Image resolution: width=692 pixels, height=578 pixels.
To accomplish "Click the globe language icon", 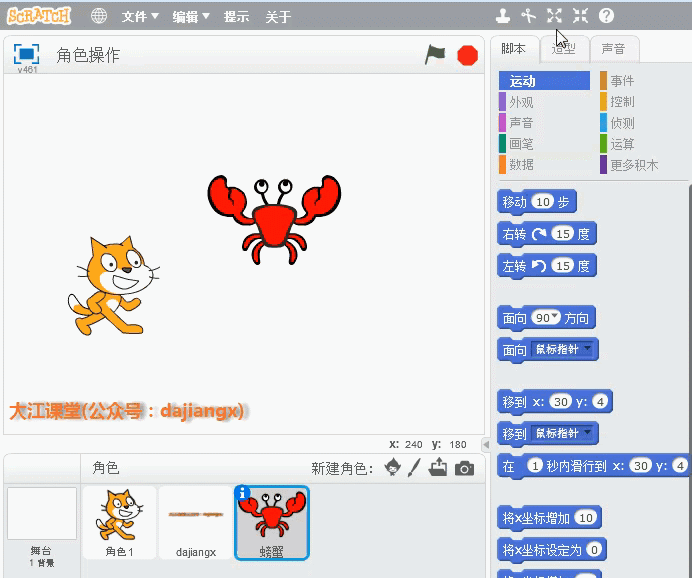I will 98,16.
